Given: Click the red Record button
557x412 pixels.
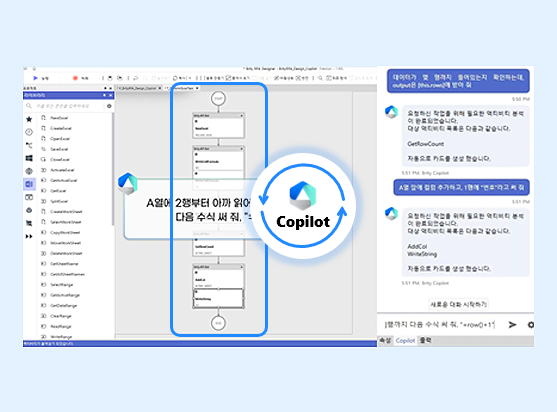Looking at the screenshot, I should point(75,78).
